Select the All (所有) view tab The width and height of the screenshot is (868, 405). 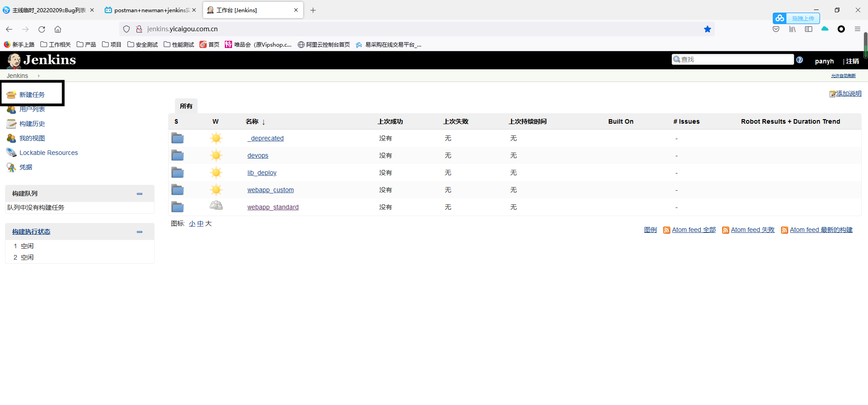coord(186,106)
